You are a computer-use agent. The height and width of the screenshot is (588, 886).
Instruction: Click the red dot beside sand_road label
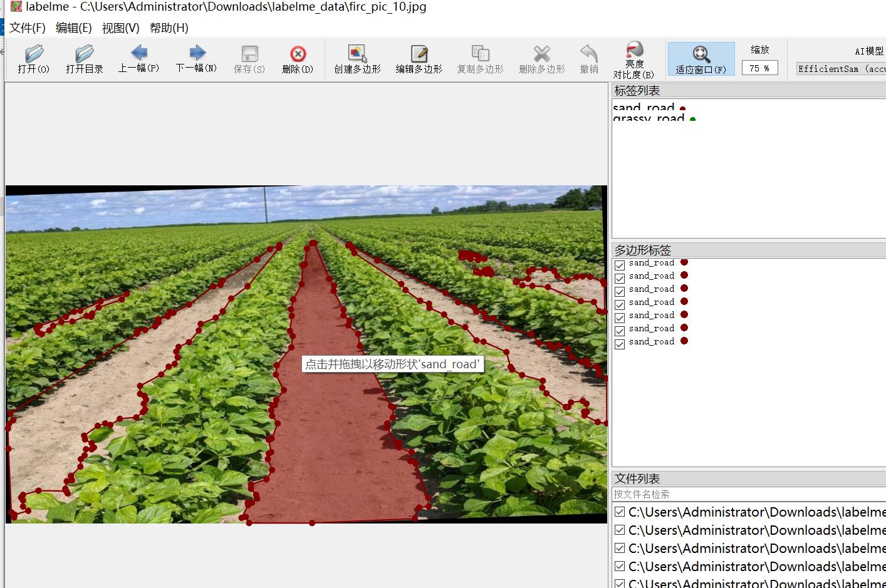tap(682, 108)
